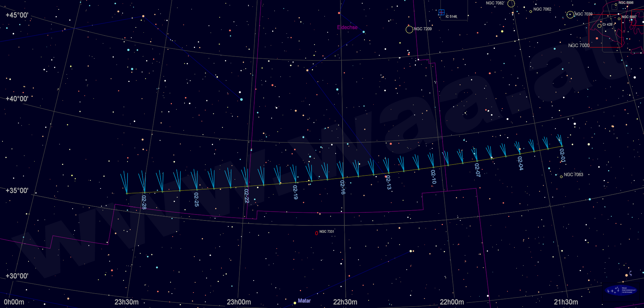The image size is (644, 308).
Task: Click the NGC 7209 yellow circle marker
Action: (x=409, y=30)
